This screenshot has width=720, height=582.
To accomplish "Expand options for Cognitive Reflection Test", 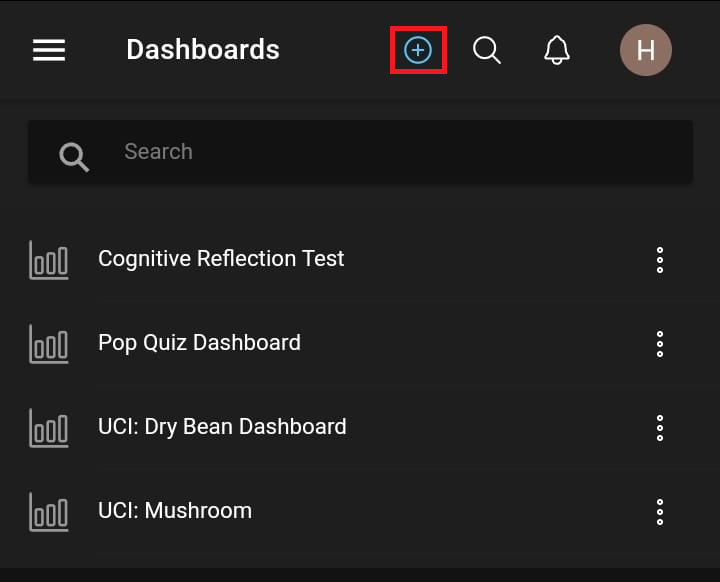I will coord(660,260).
